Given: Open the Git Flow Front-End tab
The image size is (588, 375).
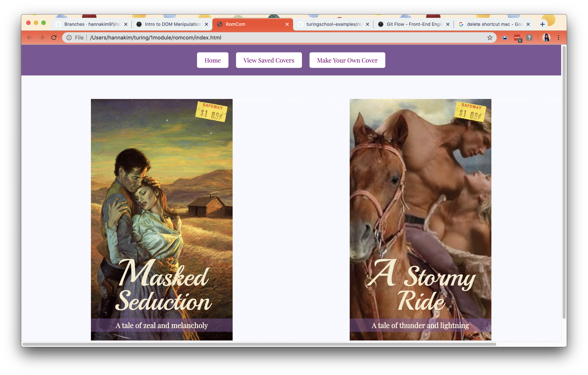Looking at the screenshot, I should pos(414,24).
